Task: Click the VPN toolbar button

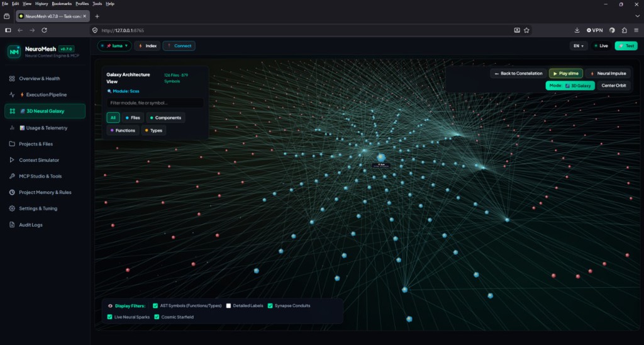Action: (595, 30)
